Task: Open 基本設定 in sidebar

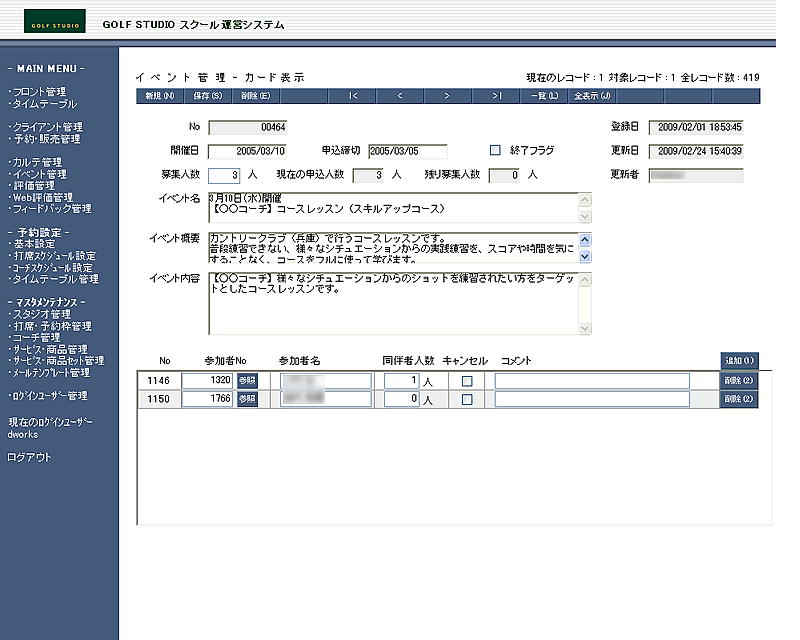Action: [x=34, y=244]
